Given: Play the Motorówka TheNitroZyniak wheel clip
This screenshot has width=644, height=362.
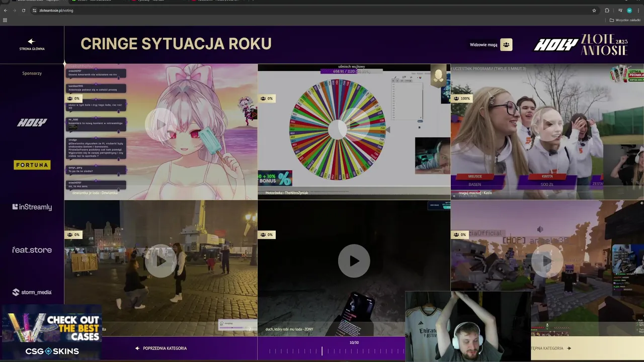Looking at the screenshot, I should (x=354, y=124).
